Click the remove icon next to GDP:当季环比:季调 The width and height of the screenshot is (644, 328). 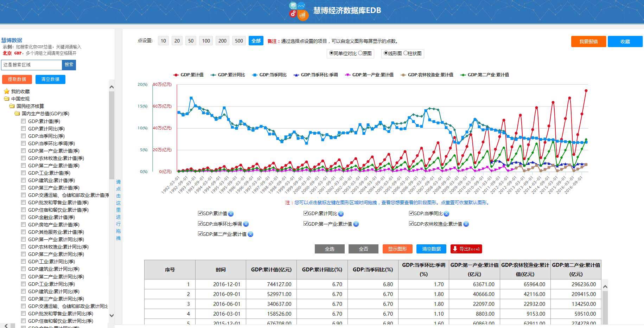[246, 224]
